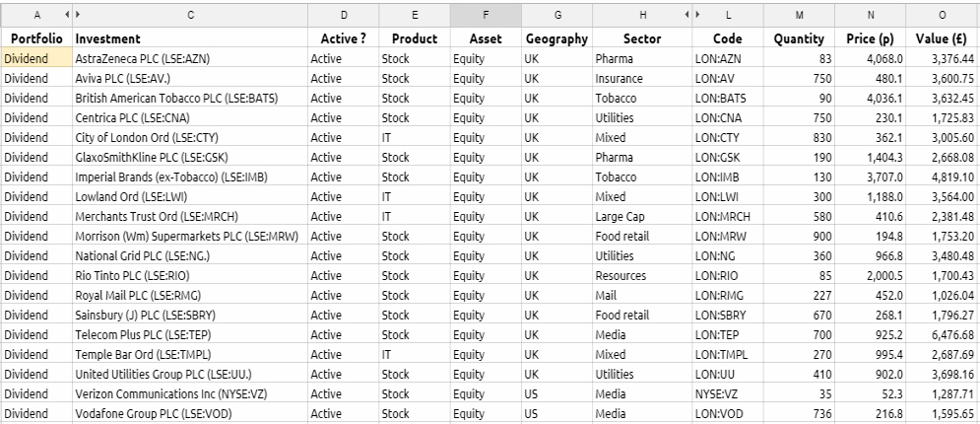This screenshot has height=424, width=980.
Task: Click the Portfolio header cell
Action: tap(36, 38)
